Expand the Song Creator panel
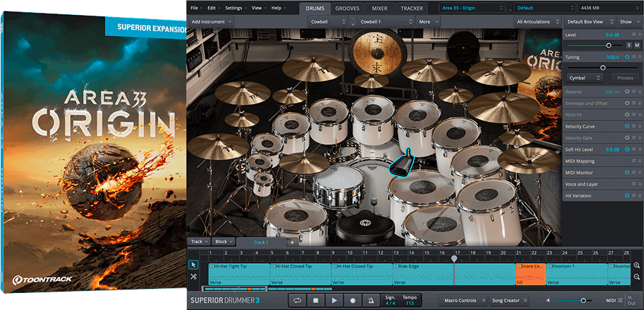 pyautogui.click(x=509, y=300)
